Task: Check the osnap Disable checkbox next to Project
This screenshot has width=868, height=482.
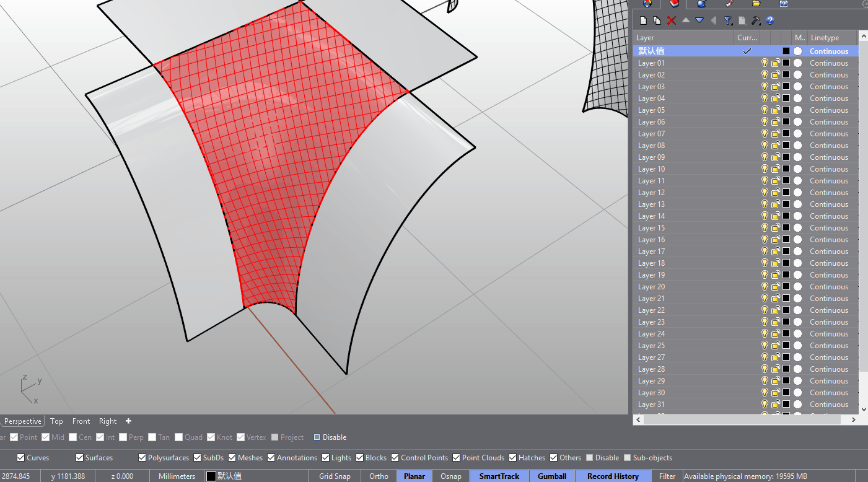Action: (x=317, y=437)
